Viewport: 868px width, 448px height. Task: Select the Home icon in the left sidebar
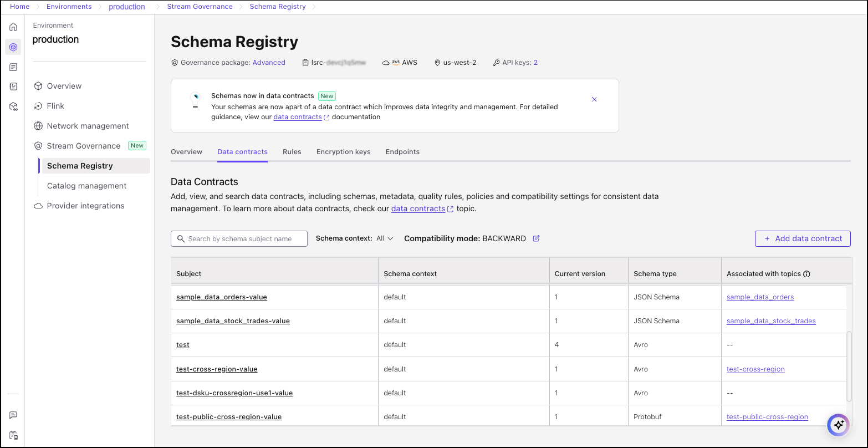13,26
